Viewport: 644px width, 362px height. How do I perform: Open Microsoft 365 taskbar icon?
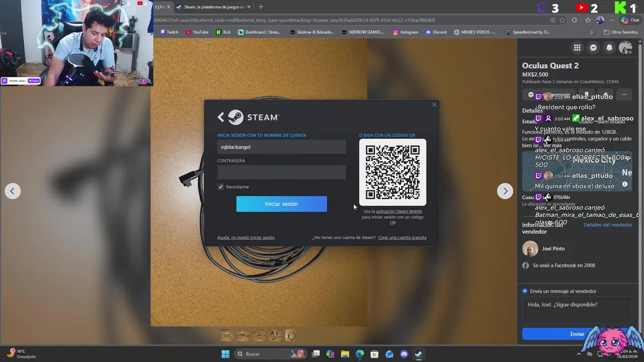[x=331, y=354]
